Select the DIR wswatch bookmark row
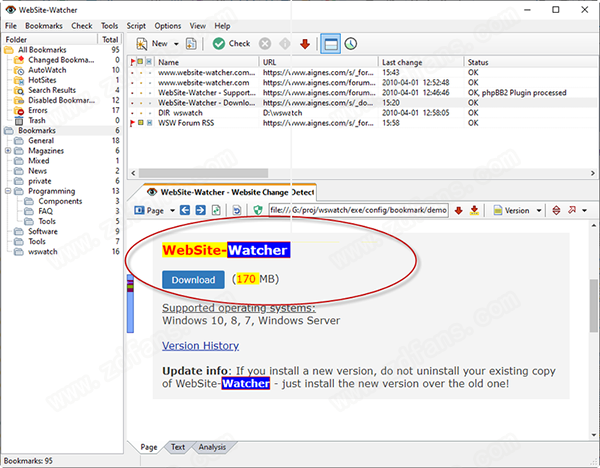Image resolution: width=600 pixels, height=468 pixels. click(x=362, y=113)
